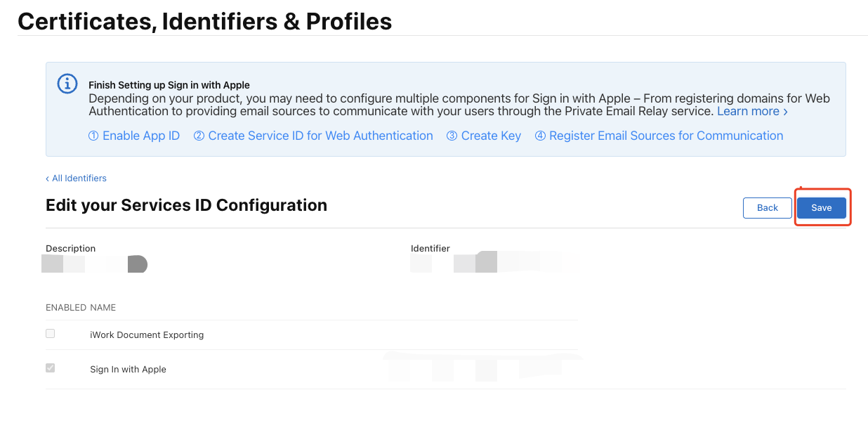The width and height of the screenshot is (868, 435).
Task: Open Register Email Sources for Communication
Action: [659, 136]
